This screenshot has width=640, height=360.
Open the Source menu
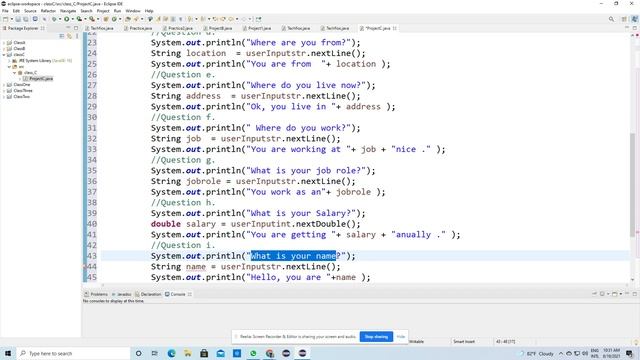click(30, 11)
